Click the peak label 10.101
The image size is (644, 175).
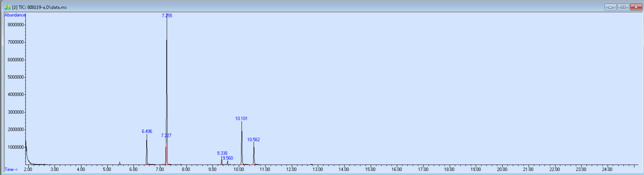(x=241, y=118)
